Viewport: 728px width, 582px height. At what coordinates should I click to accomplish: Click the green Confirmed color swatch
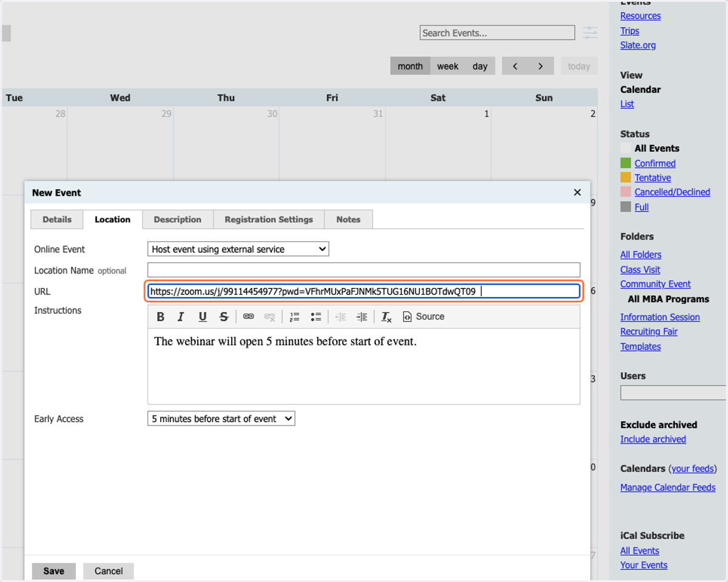click(x=625, y=163)
